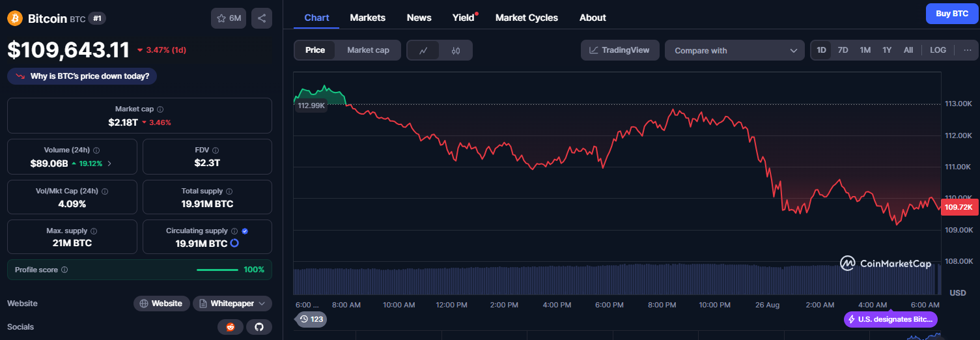Switch to the About tab
The image size is (980, 340).
click(593, 18)
